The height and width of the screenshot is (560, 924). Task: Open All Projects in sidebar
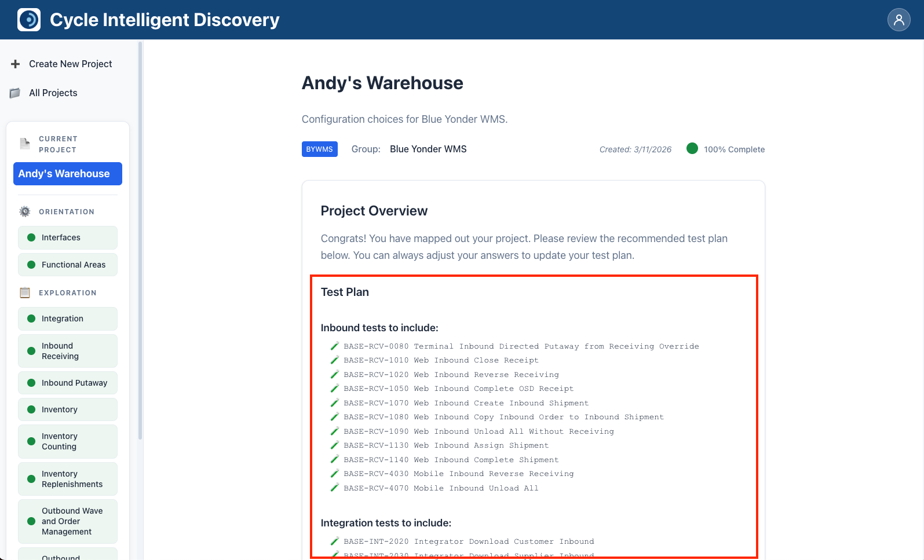(x=53, y=93)
